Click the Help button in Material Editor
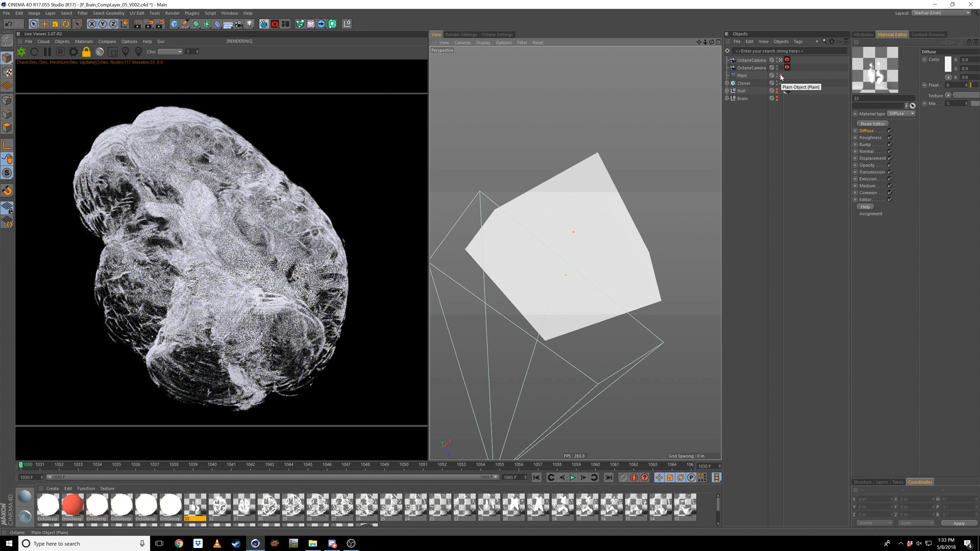Screen dimensions: 980x551 (x=865, y=207)
